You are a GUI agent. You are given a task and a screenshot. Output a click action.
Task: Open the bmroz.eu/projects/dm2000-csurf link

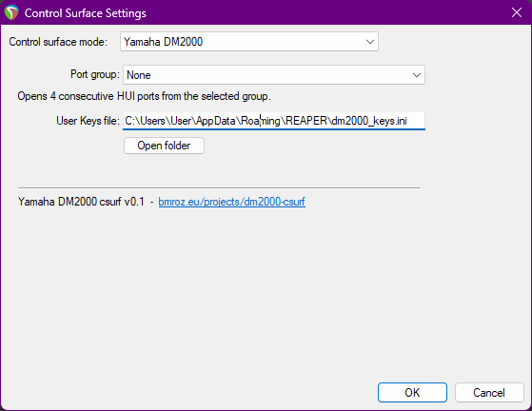tap(231, 202)
